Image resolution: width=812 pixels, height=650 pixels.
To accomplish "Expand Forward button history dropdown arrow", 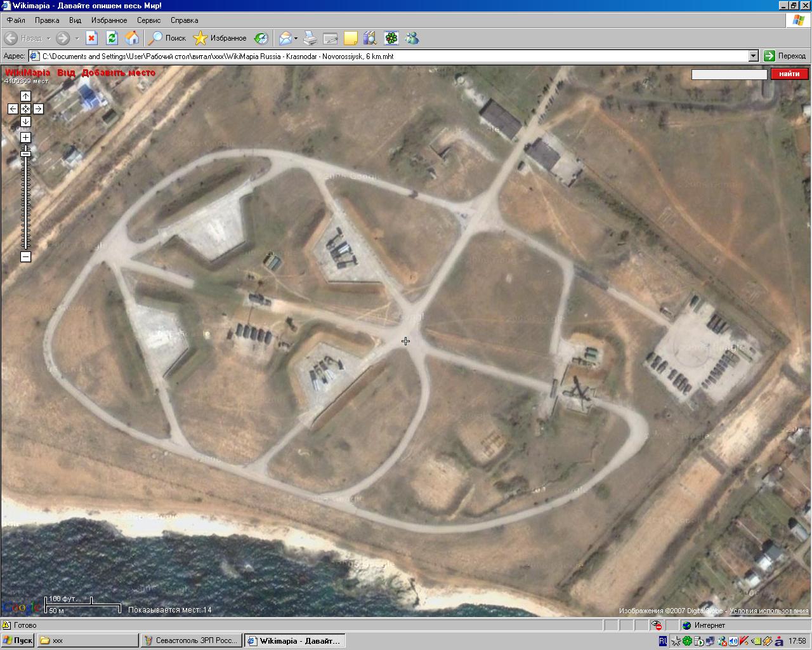I will point(77,38).
